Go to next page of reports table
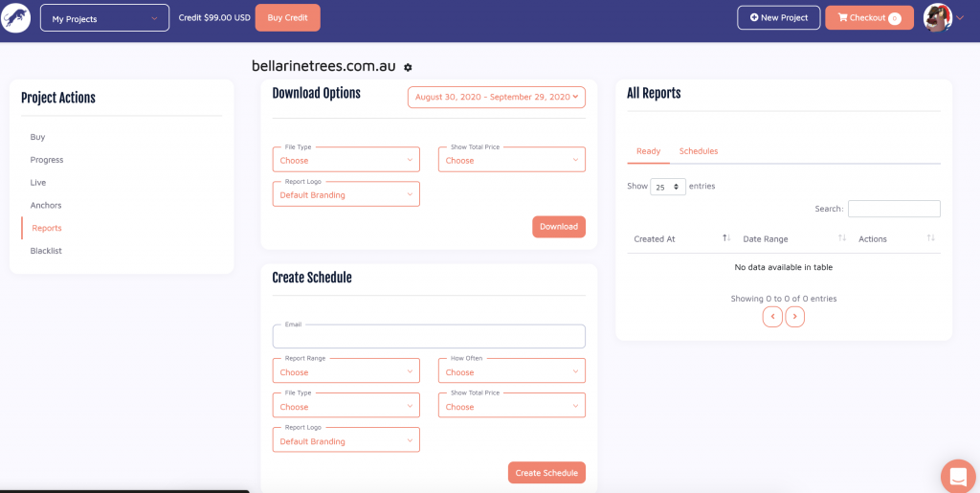Image resolution: width=980 pixels, height=493 pixels. point(795,317)
